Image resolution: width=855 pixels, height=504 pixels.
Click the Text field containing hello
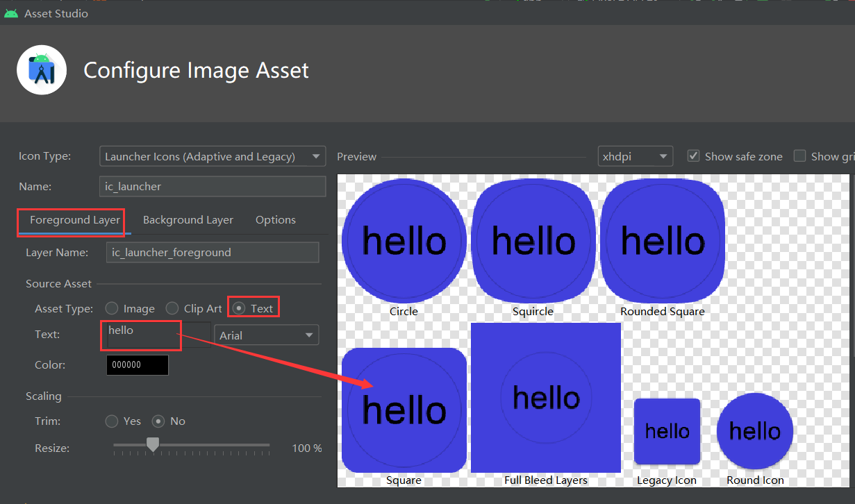[x=158, y=335]
